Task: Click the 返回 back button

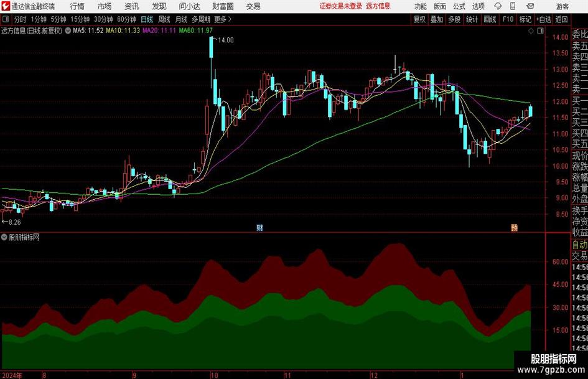Action: click(561, 19)
